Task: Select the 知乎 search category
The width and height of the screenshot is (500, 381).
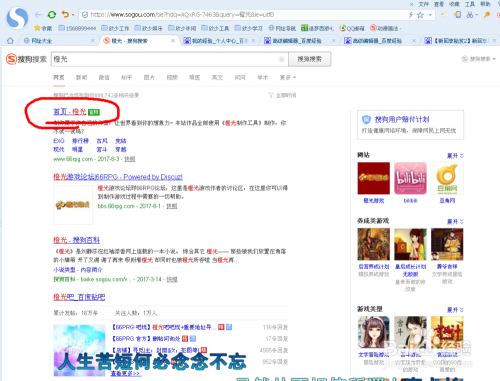Action: 127,77
